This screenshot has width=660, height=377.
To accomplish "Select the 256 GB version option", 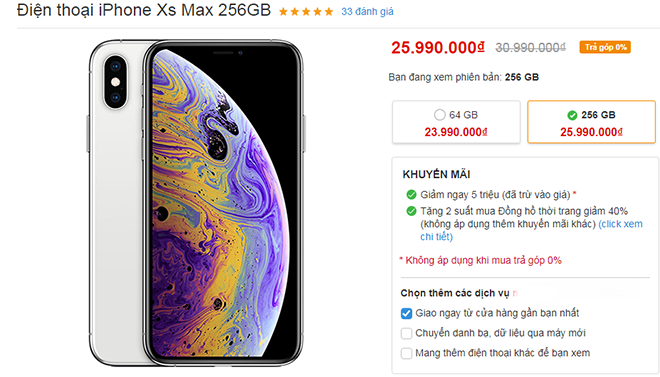I will (591, 122).
